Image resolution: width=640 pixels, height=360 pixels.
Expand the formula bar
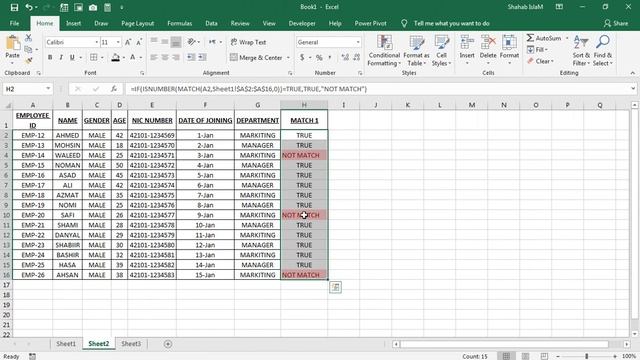coord(633,89)
